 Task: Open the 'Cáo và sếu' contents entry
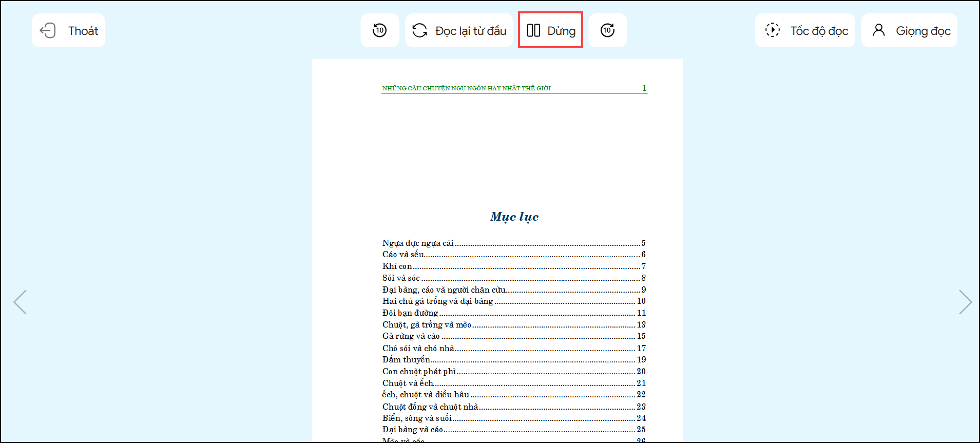pyautogui.click(x=403, y=255)
